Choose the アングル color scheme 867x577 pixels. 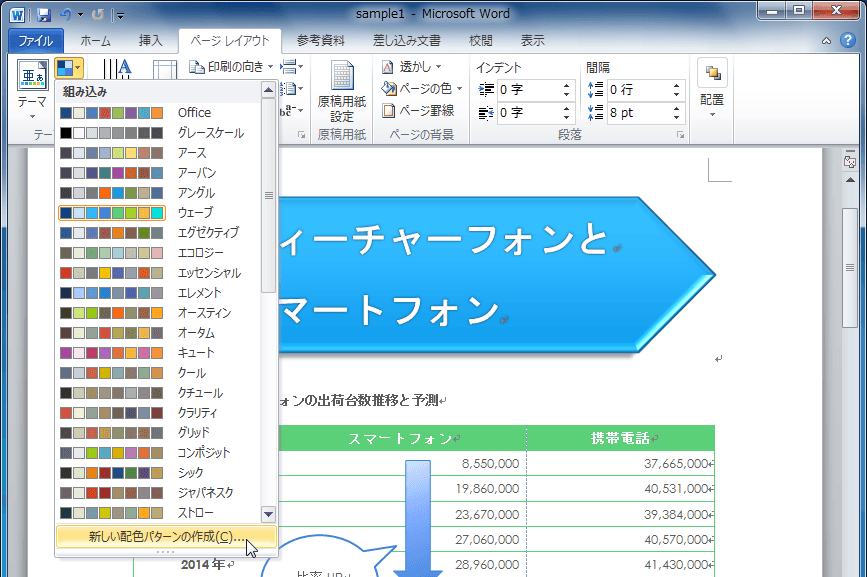click(159, 192)
